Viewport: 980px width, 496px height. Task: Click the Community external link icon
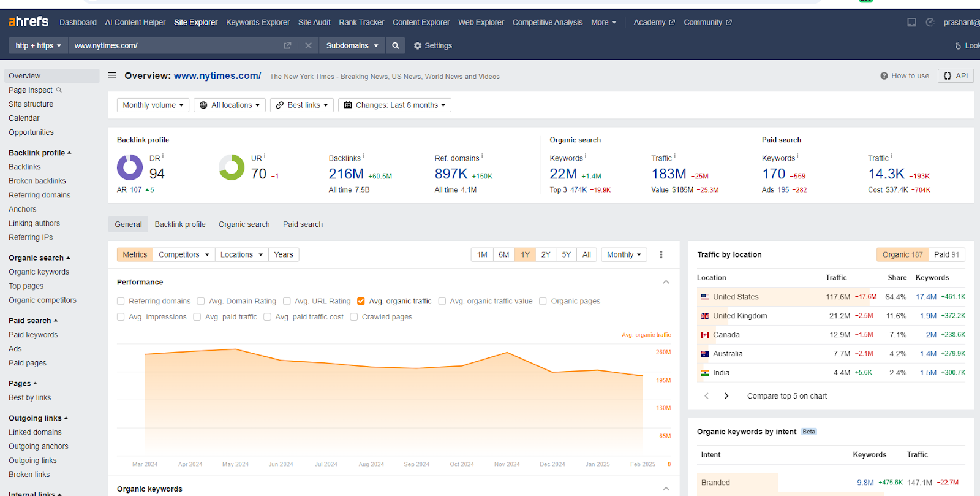coord(729,22)
